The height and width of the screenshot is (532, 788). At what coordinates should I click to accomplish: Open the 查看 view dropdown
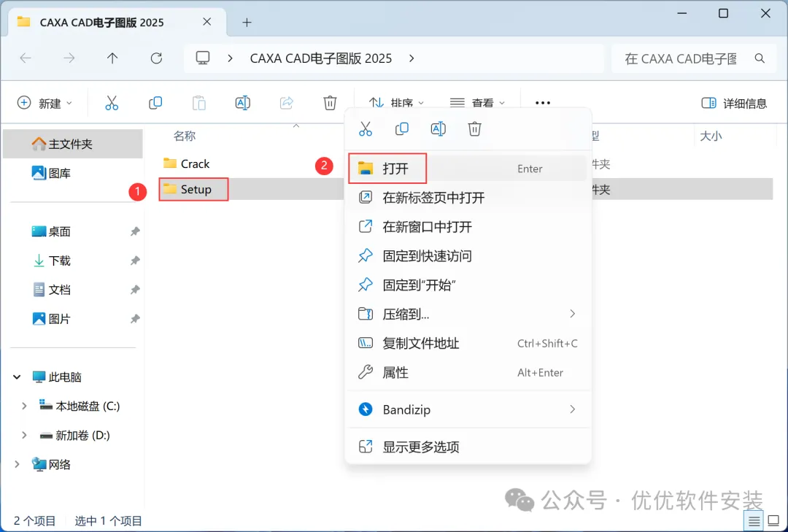pos(477,103)
